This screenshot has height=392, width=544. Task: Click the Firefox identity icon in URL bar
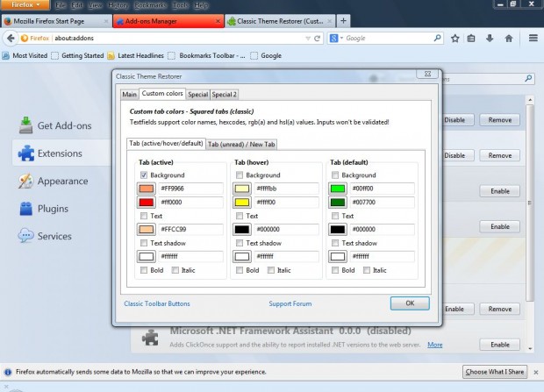[x=24, y=39]
